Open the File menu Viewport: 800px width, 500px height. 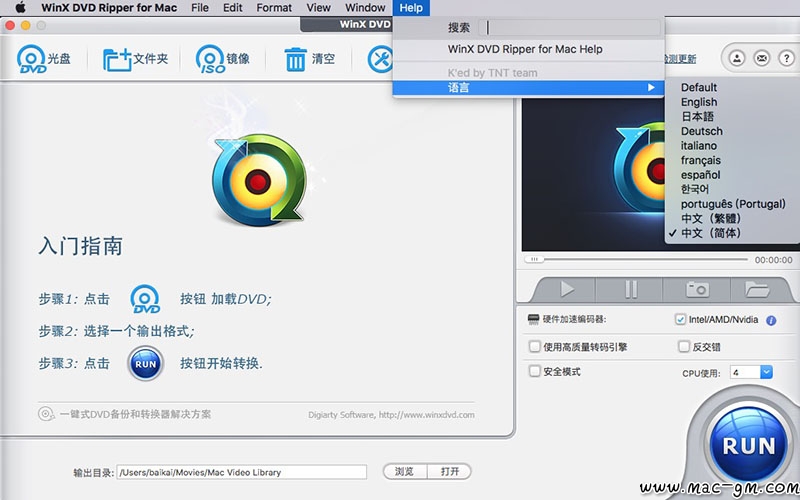click(199, 8)
